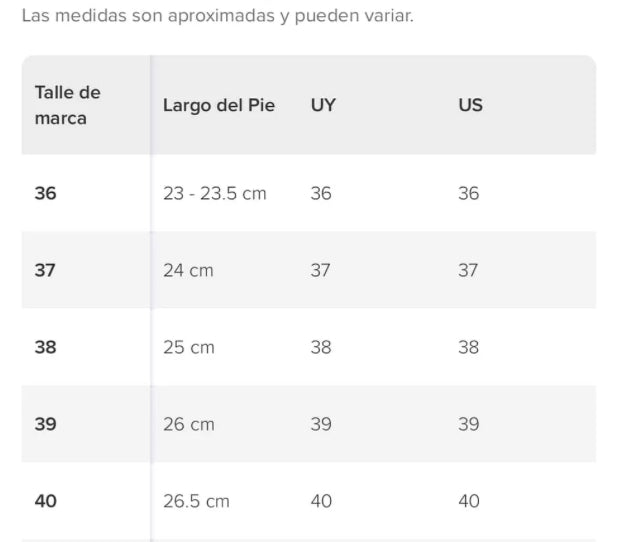Click the '24 cm' foot length cell
The image size is (618, 542).
click(188, 270)
